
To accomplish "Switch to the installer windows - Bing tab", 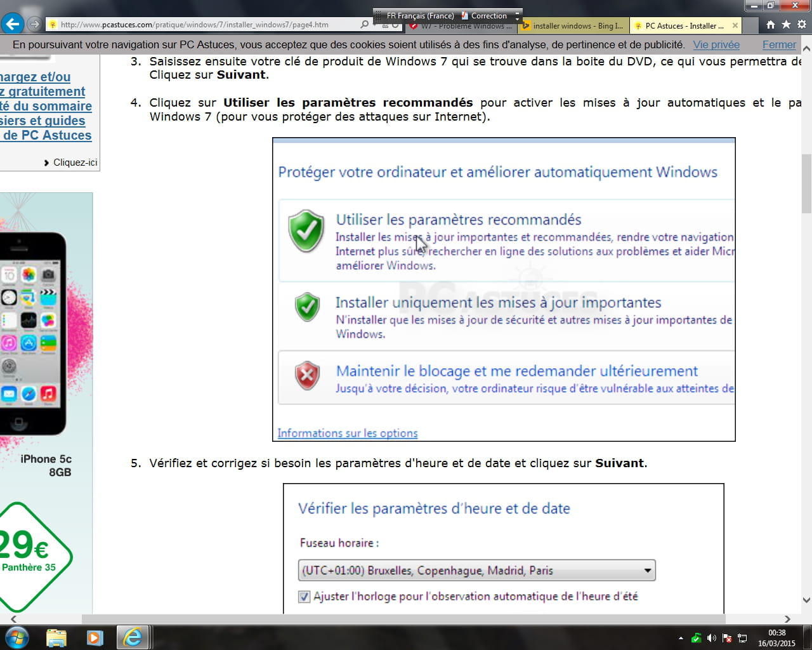I will click(x=575, y=26).
